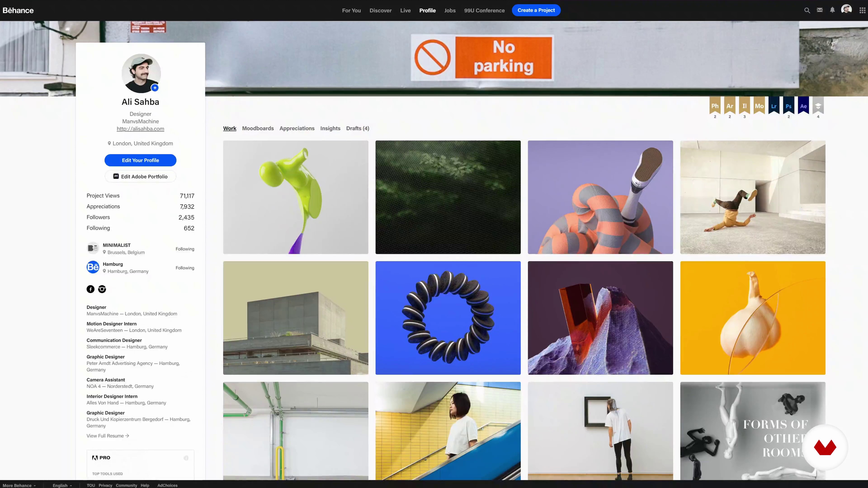This screenshot has width=868, height=488.
Task: Go to Discover in top navigation
Action: 380,10
